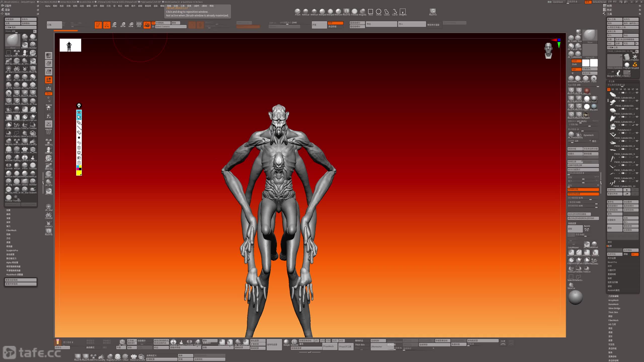Expand the ArrayMesh section in tool panel
Viewport: 644px width, 362px height.
click(613, 300)
